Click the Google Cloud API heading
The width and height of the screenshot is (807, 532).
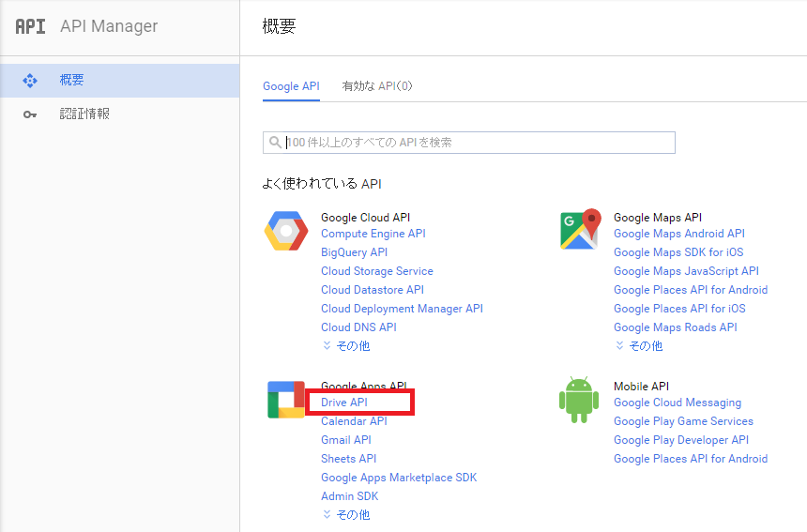coord(365,218)
